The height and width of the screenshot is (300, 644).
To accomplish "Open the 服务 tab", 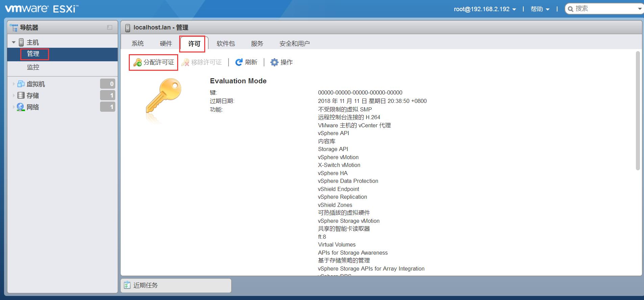I will coord(257,43).
